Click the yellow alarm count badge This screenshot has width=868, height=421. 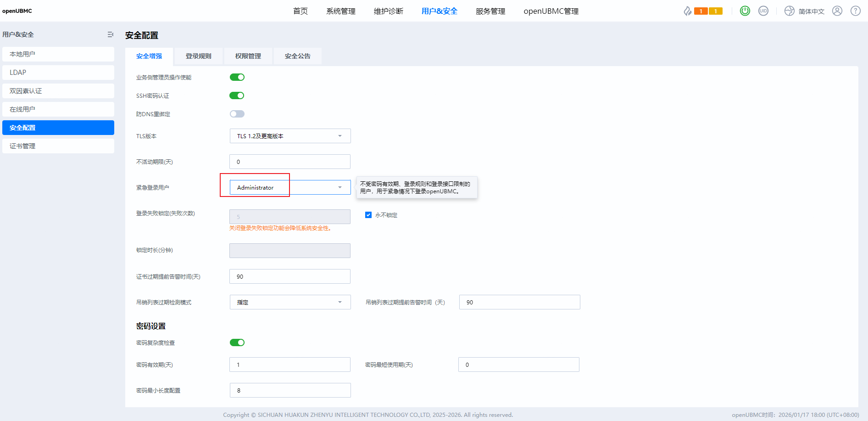(715, 11)
